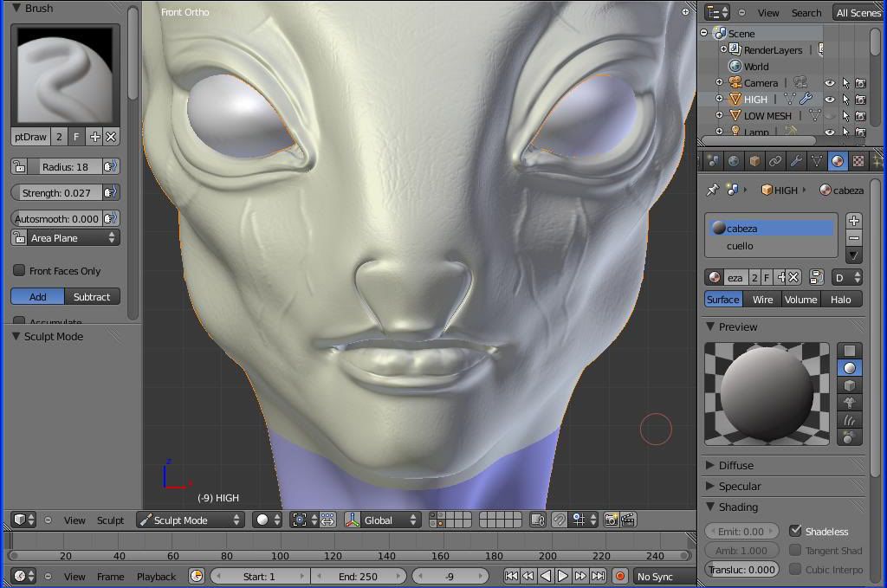Click the Object Constraints chain icon

coord(774,161)
